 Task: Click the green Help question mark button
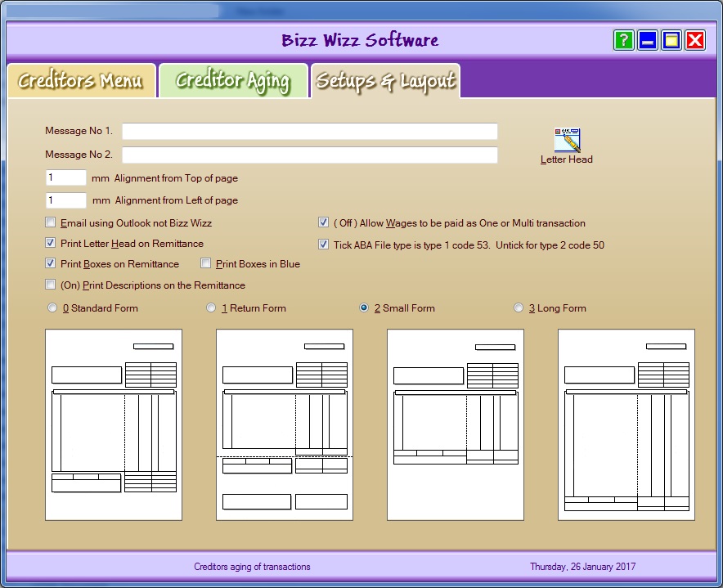[x=623, y=40]
